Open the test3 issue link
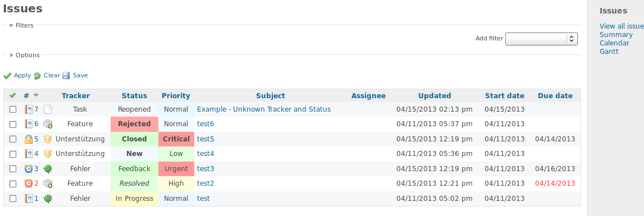Image resolution: width=644 pixels, height=216 pixels. (205, 168)
